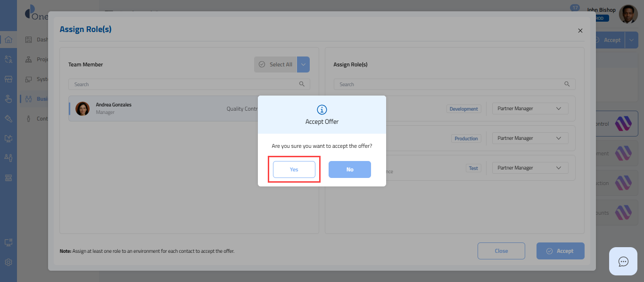Click the Close button at bottom
This screenshot has width=644, height=282.
[x=501, y=251]
